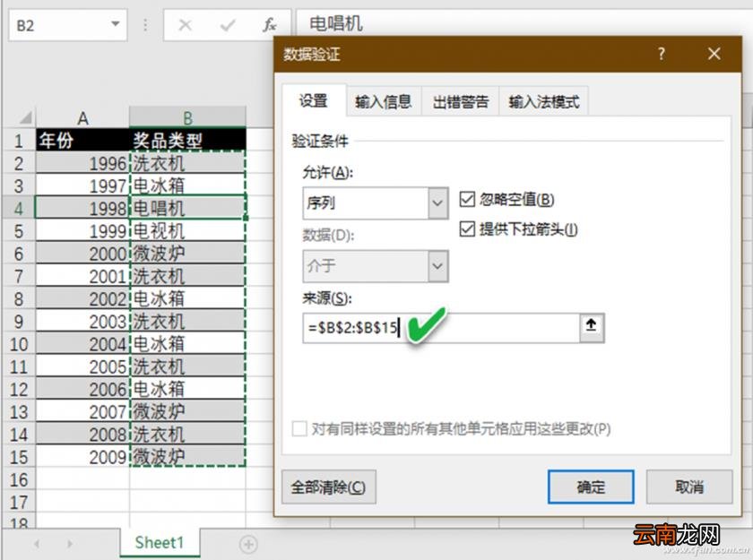The image size is (753, 560).
Task: Click cell 电视机 in row 5
Action: [x=187, y=231]
